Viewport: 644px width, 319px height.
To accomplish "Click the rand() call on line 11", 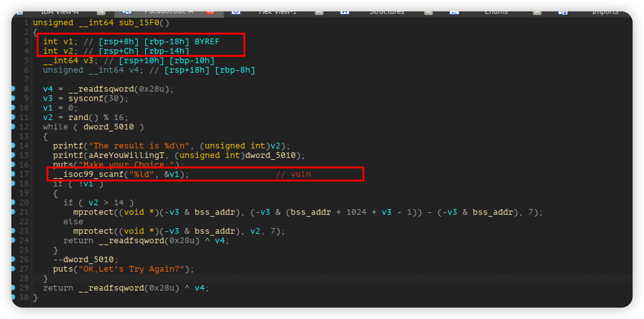I will point(83,117).
